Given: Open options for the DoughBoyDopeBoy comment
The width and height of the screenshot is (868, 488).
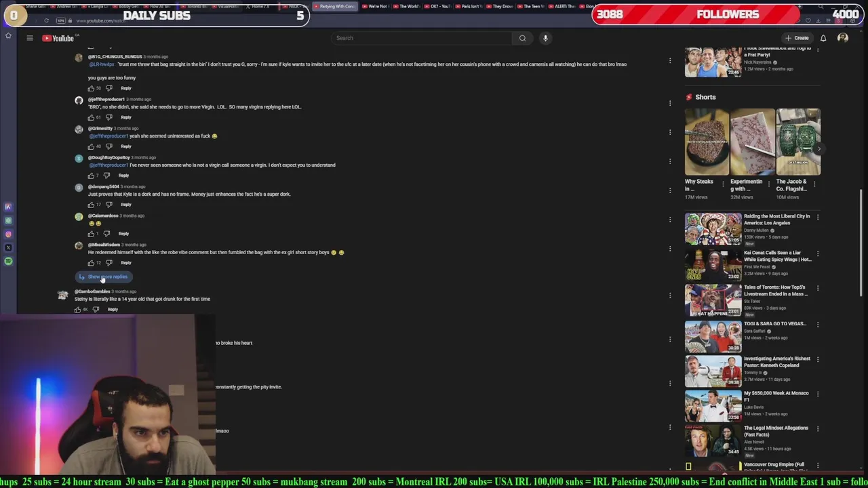Looking at the screenshot, I should pos(670,161).
